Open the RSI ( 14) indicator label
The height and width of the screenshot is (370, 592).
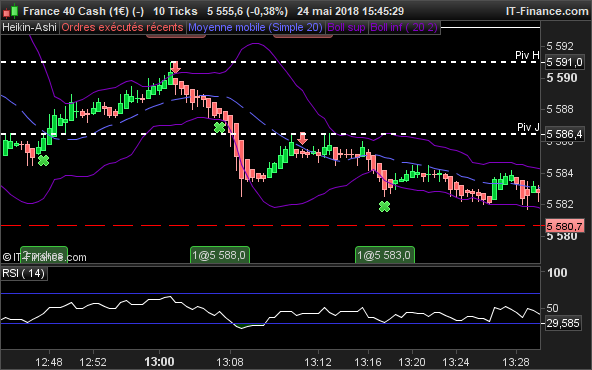(24, 273)
